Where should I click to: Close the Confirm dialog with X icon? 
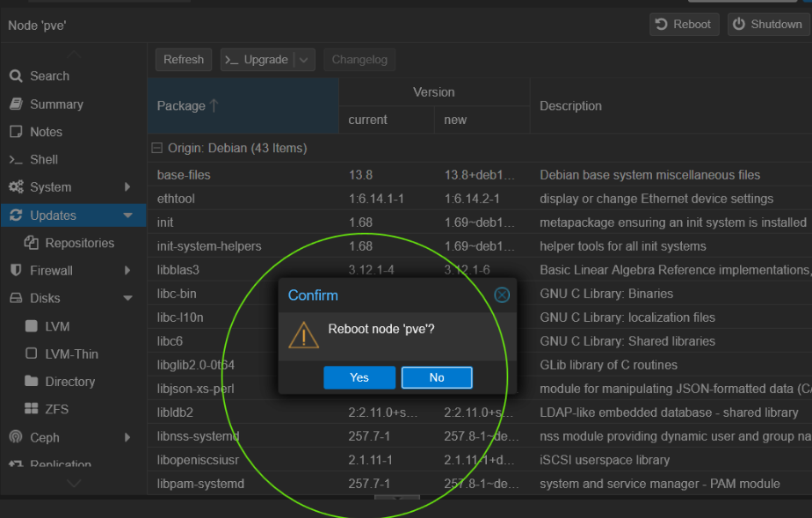click(x=502, y=295)
